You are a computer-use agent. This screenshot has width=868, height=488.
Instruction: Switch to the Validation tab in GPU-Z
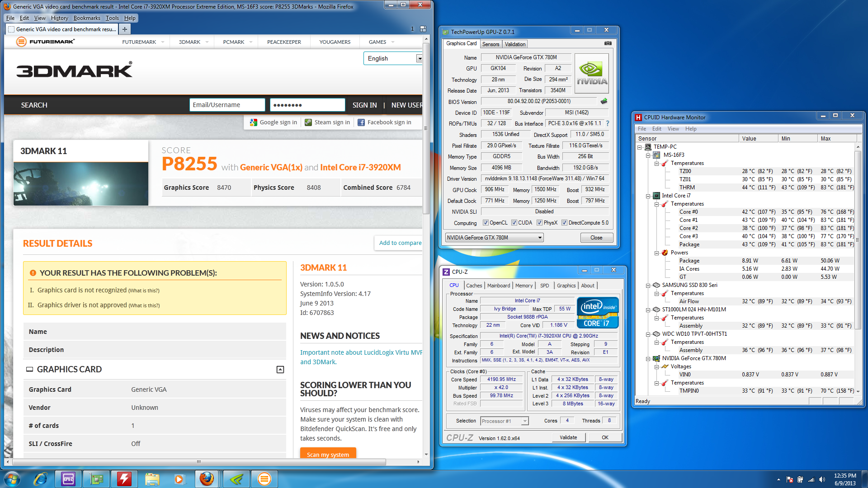coord(515,44)
